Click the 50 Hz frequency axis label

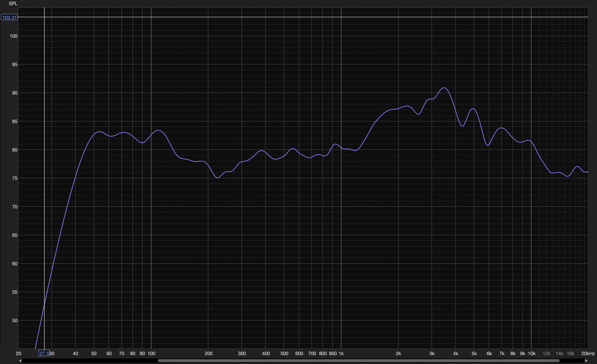(x=94, y=353)
